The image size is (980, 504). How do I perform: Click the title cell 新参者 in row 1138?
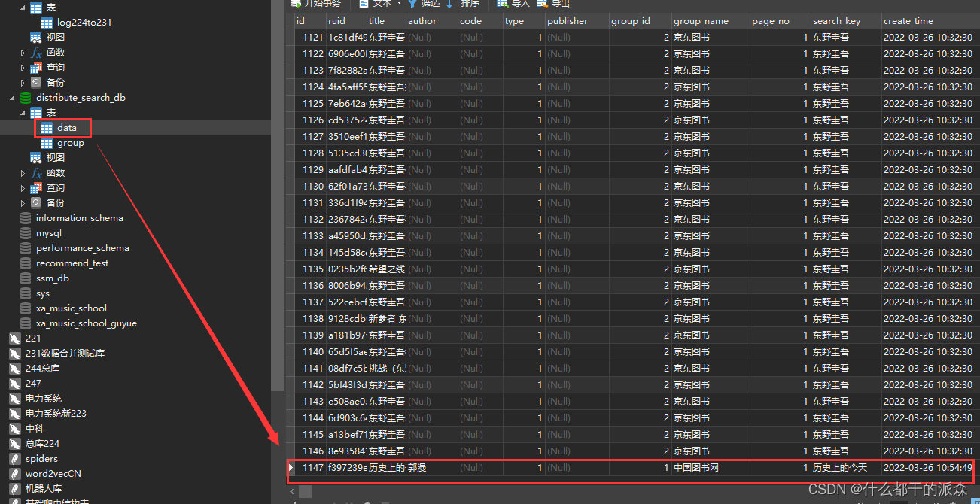coord(385,319)
